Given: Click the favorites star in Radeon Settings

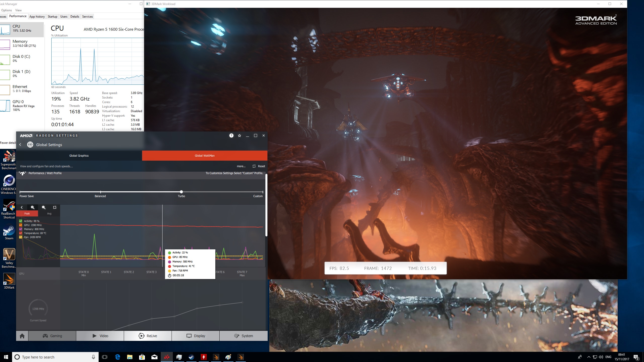Looking at the screenshot, I should (x=239, y=135).
